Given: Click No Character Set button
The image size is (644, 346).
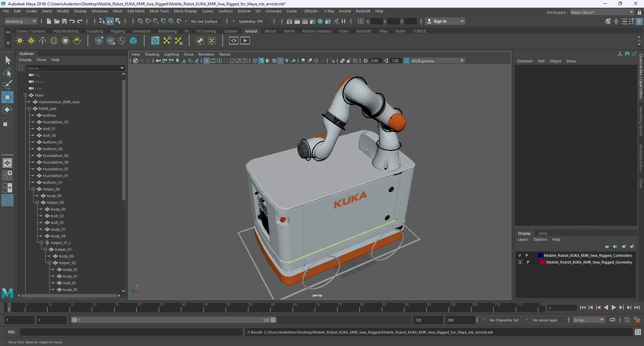Looking at the screenshot, I should 504,320.
